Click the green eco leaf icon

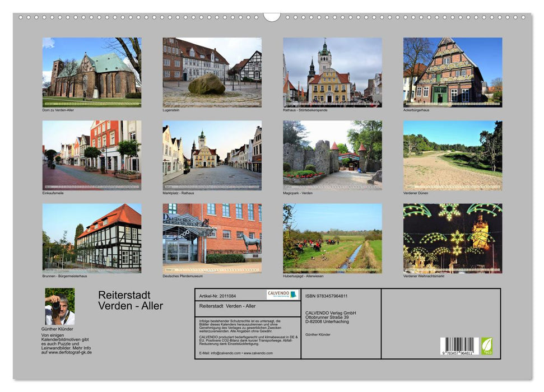(x=487, y=346)
